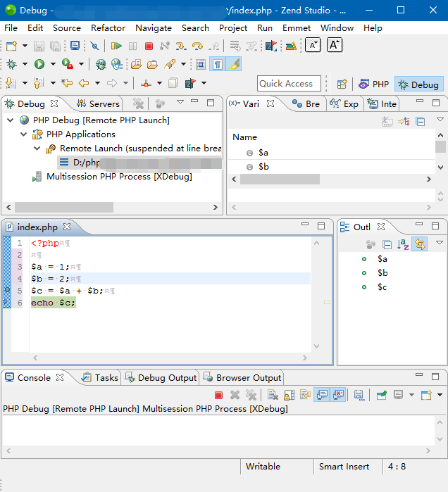Image resolution: width=448 pixels, height=492 pixels.
Task: Toggle Skip All Breakpoints icon in toolbar
Action: click(94, 46)
